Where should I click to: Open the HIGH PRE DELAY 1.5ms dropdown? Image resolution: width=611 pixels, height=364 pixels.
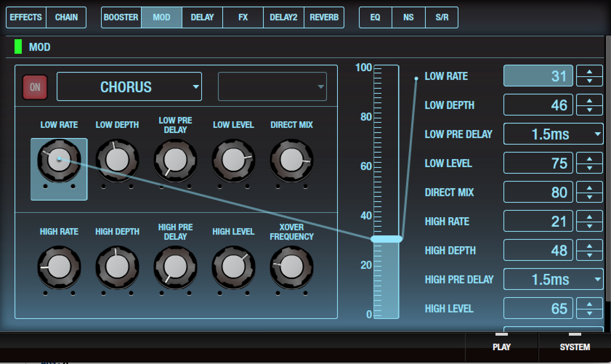pos(553,279)
